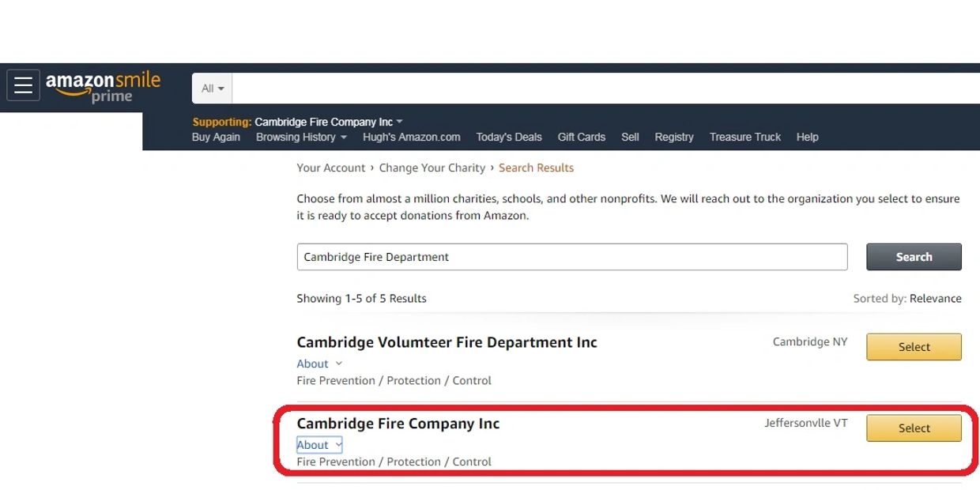Click Showing 1-5 of 5 Results text

tap(361, 299)
